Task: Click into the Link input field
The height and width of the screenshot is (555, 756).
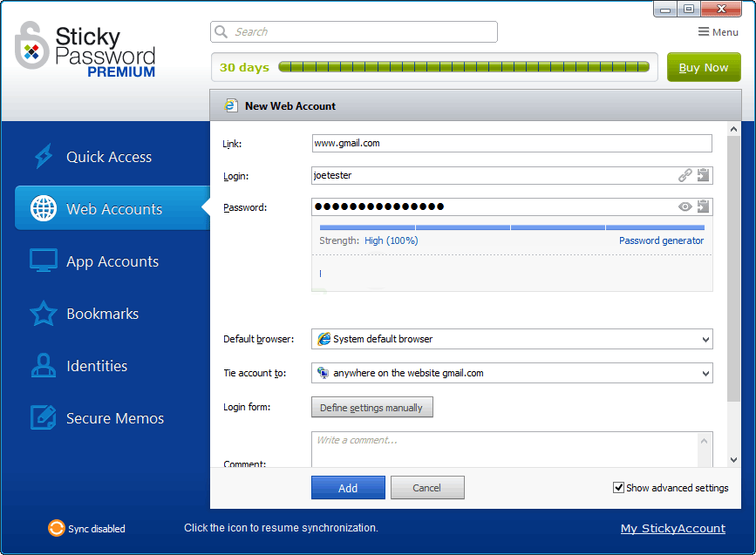Action: click(x=511, y=143)
